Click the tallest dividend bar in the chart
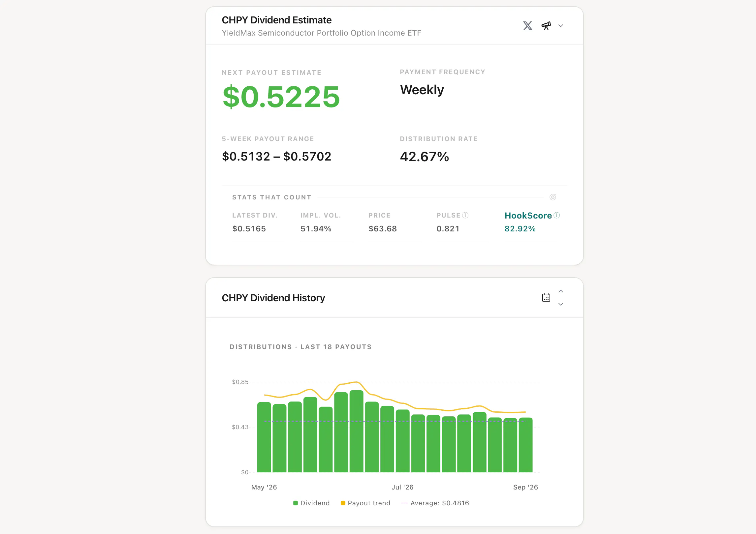The height and width of the screenshot is (534, 756). [x=356, y=431]
